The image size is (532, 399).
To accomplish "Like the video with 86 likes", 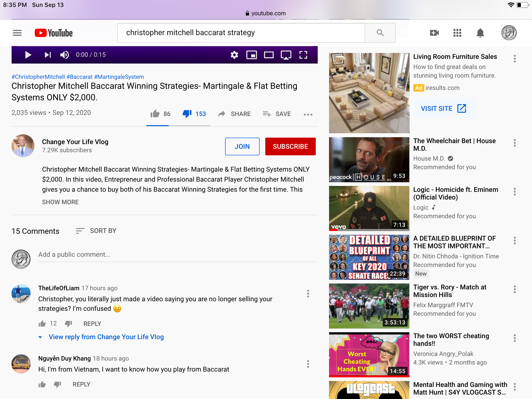I will 160,114.
